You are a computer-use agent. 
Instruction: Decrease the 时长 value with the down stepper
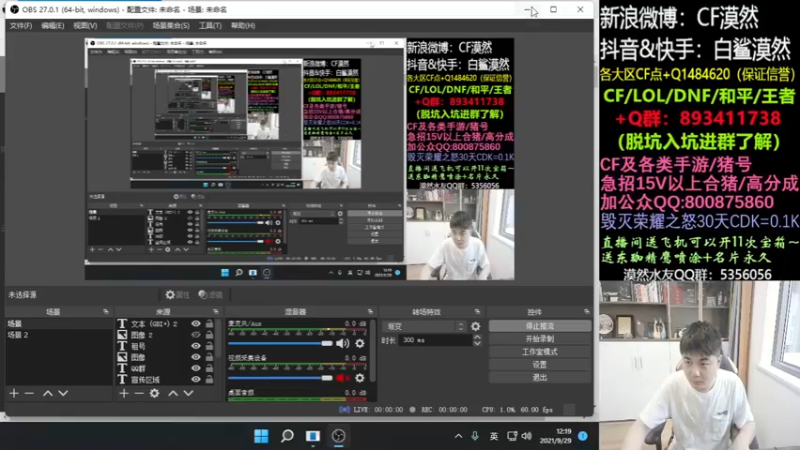[x=477, y=343]
